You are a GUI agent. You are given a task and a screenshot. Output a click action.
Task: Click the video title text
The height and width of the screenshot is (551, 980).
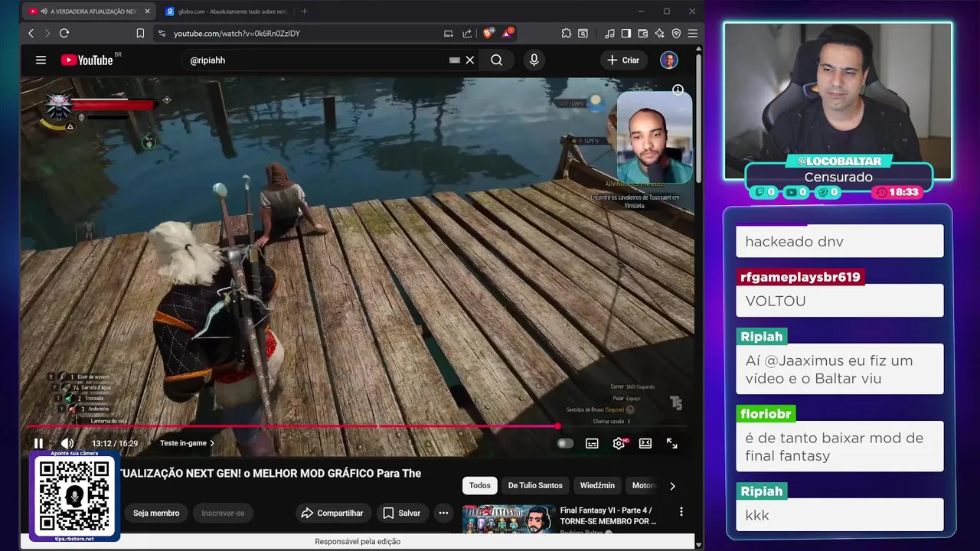point(271,473)
